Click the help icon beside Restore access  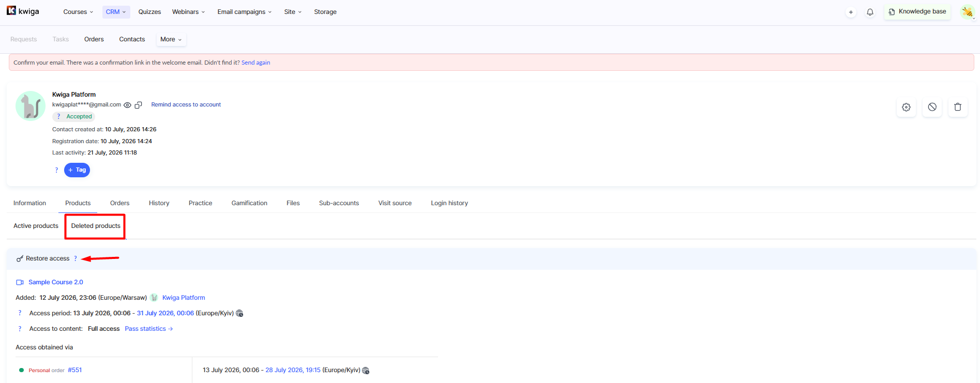click(x=76, y=258)
